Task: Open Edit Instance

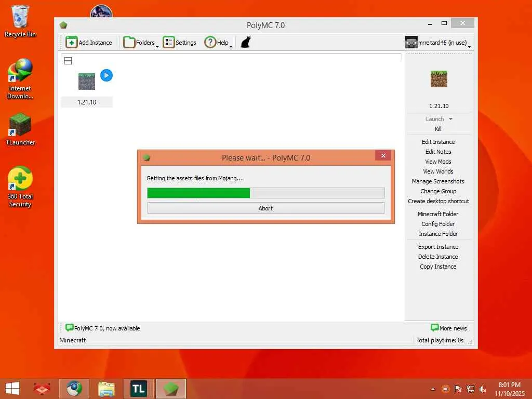Action: 438,142
